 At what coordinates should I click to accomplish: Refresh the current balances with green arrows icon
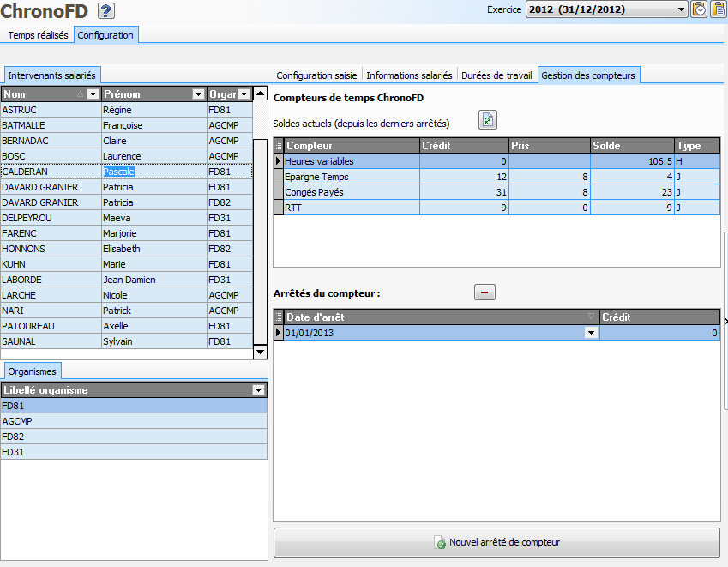coord(488,120)
